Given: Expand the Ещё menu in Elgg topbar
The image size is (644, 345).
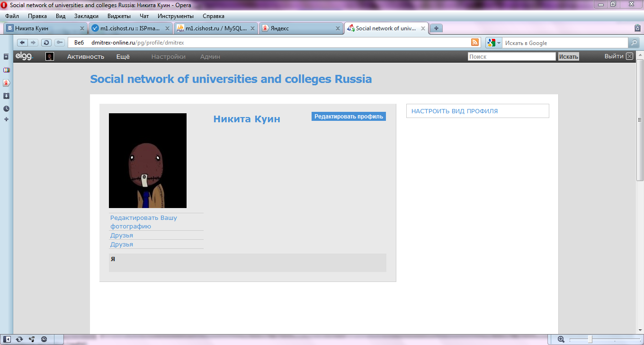Looking at the screenshot, I should [123, 56].
